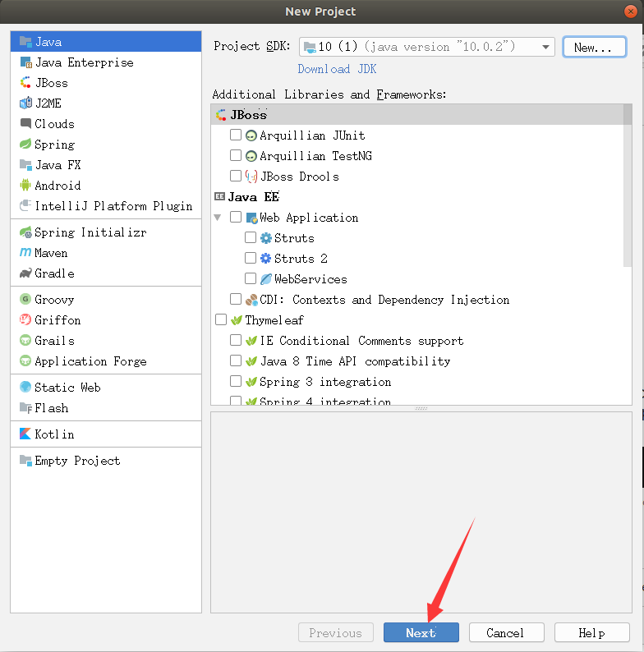Select the Android robot icon

point(25,185)
